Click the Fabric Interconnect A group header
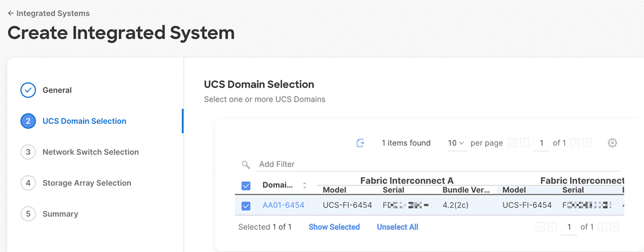Image resolution: width=644 pixels, height=252 pixels. (407, 181)
